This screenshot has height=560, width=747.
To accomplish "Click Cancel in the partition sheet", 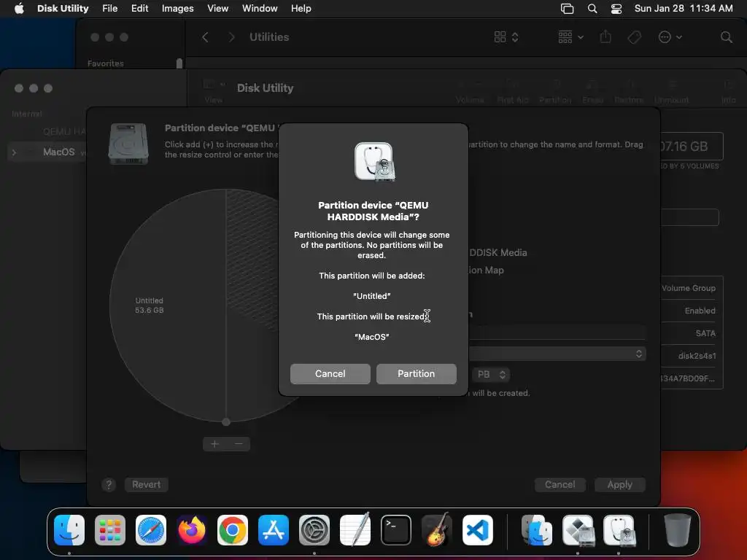I will pos(560,485).
